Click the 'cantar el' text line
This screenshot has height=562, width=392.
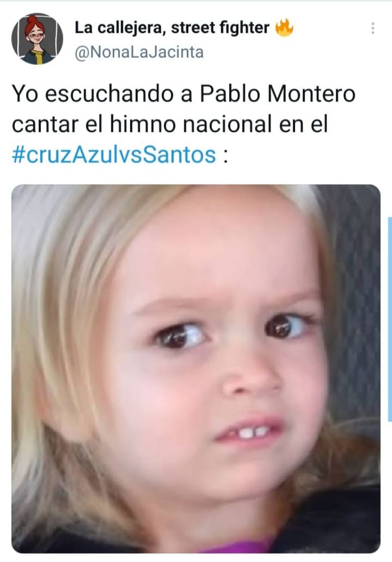point(59,125)
